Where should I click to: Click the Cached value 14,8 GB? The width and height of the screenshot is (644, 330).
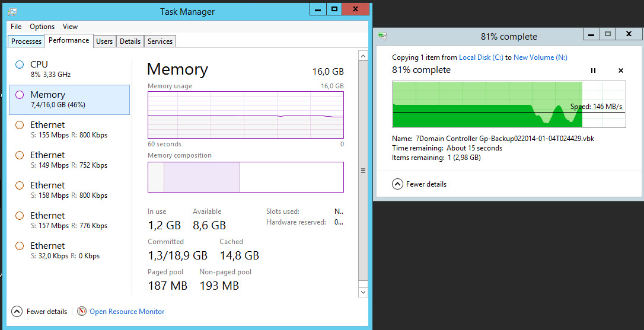click(240, 256)
